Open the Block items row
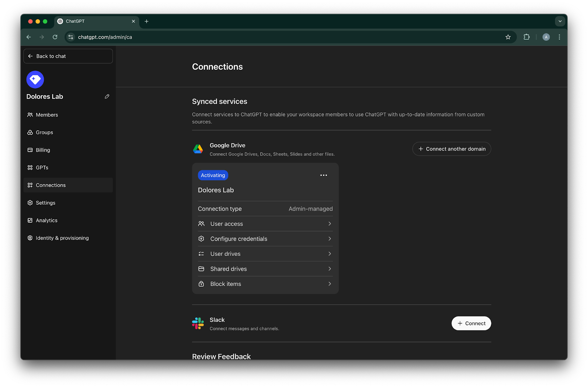 click(x=265, y=284)
